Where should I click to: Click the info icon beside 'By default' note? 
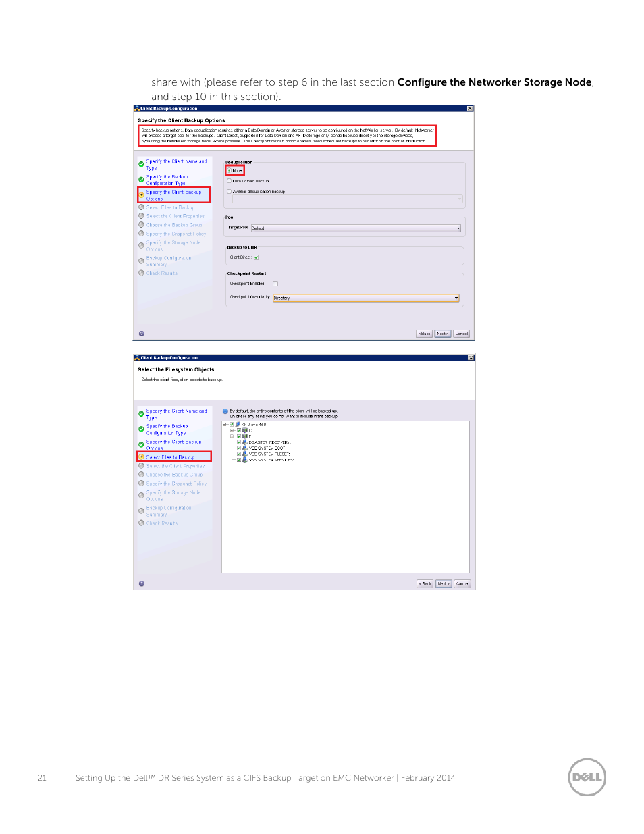(x=225, y=411)
